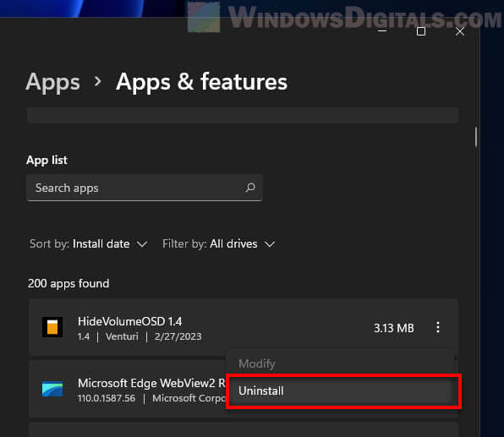Focus the Search apps field

tap(145, 188)
